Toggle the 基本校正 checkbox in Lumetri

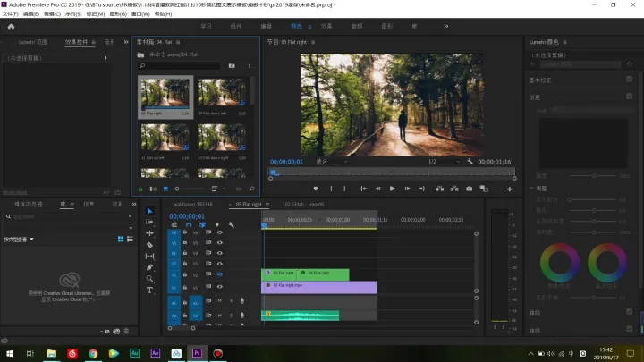coord(630,79)
